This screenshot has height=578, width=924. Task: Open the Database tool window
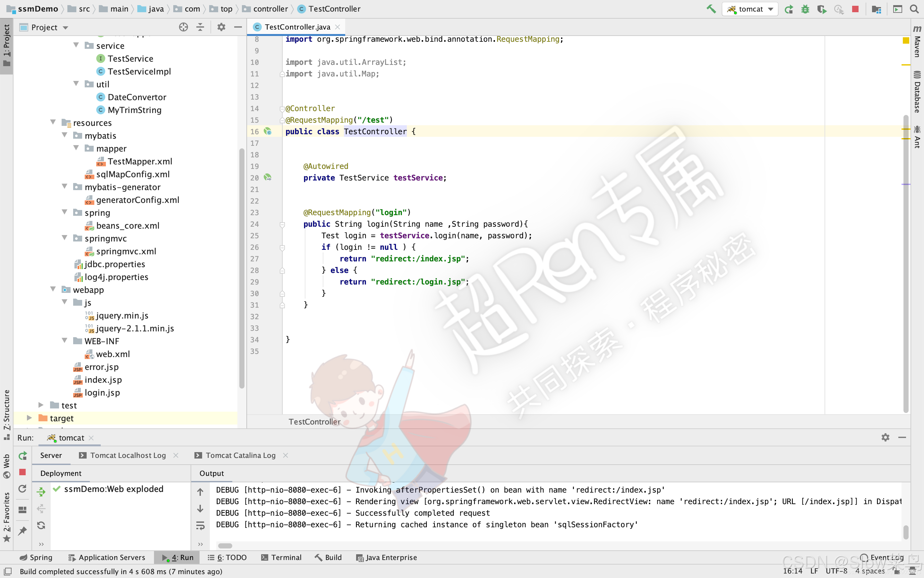[917, 92]
